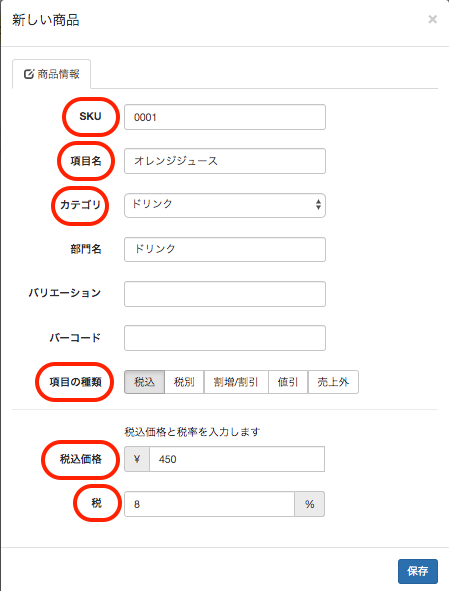This screenshot has height=591, width=449.
Task: Close the 新しい商品 dialog with X
Action: click(x=432, y=19)
